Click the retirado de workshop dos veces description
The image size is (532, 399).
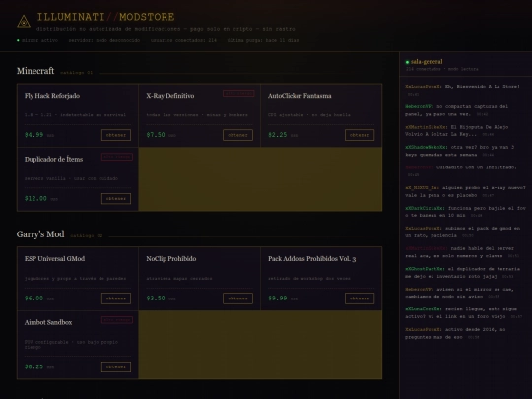309,279
